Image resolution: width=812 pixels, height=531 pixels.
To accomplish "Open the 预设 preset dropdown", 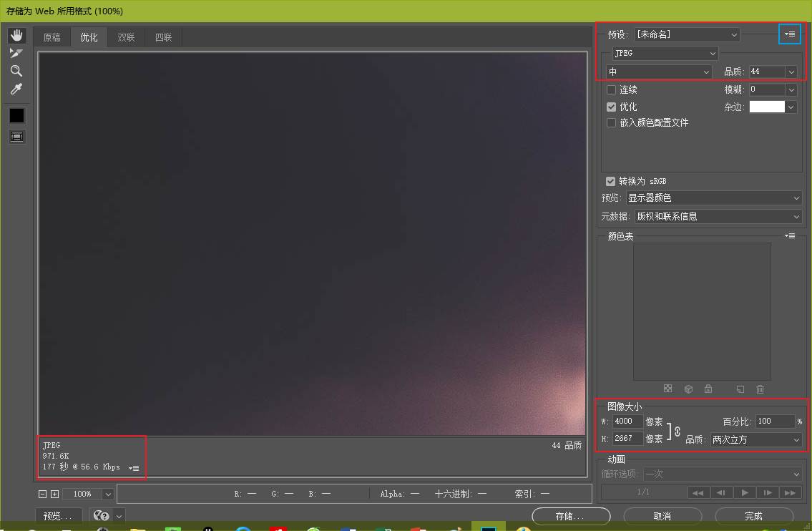I will pos(687,35).
